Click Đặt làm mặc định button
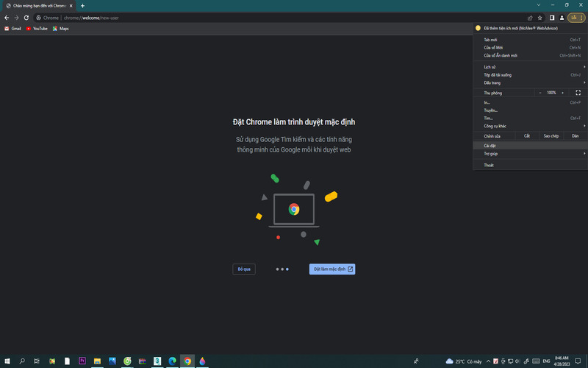Image resolution: width=588 pixels, height=368 pixels. (332, 269)
